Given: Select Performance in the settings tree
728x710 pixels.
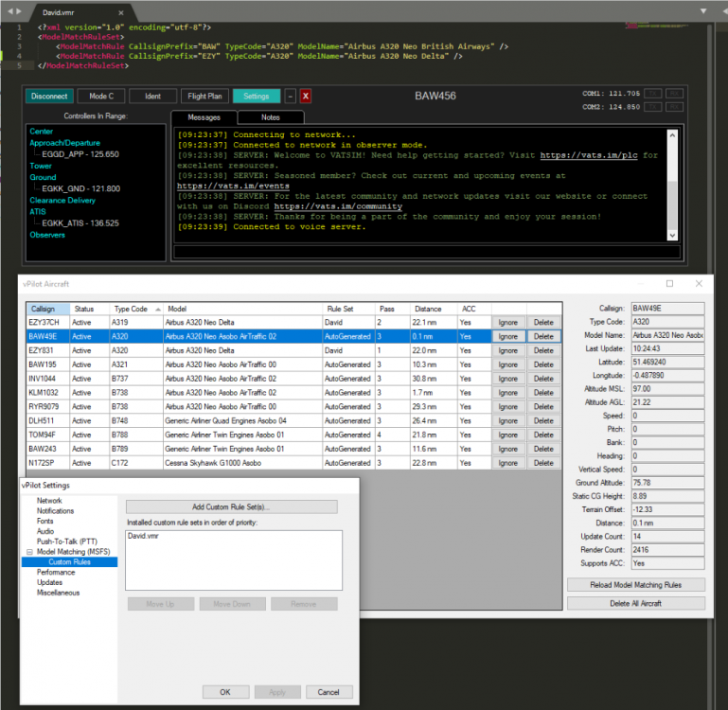Looking at the screenshot, I should coord(56,572).
